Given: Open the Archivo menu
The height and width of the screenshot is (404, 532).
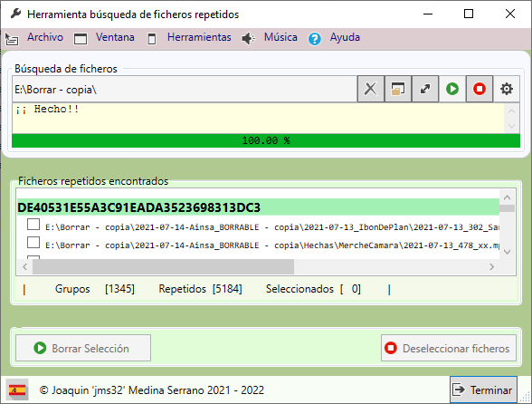Looking at the screenshot, I should (45, 37).
